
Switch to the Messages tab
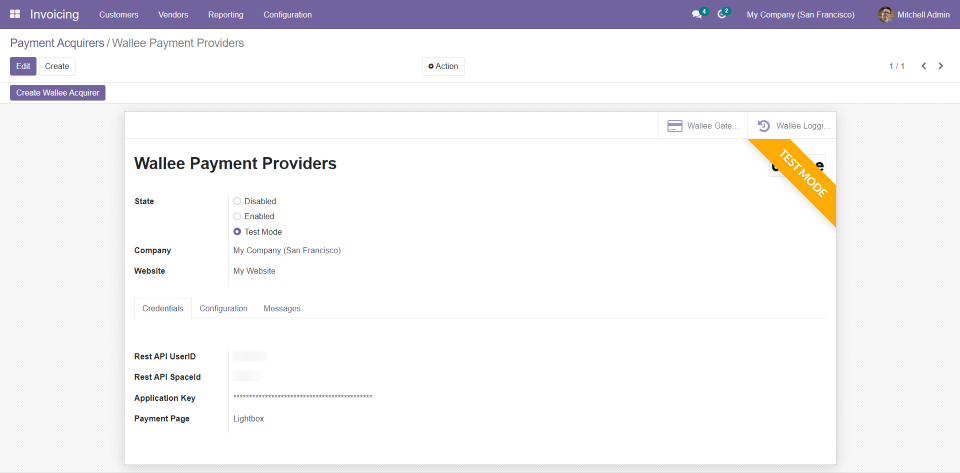(x=282, y=308)
